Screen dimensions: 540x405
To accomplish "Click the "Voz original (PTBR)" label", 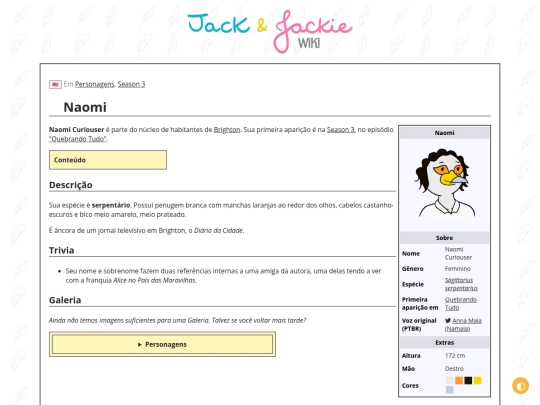I will click(x=419, y=324).
